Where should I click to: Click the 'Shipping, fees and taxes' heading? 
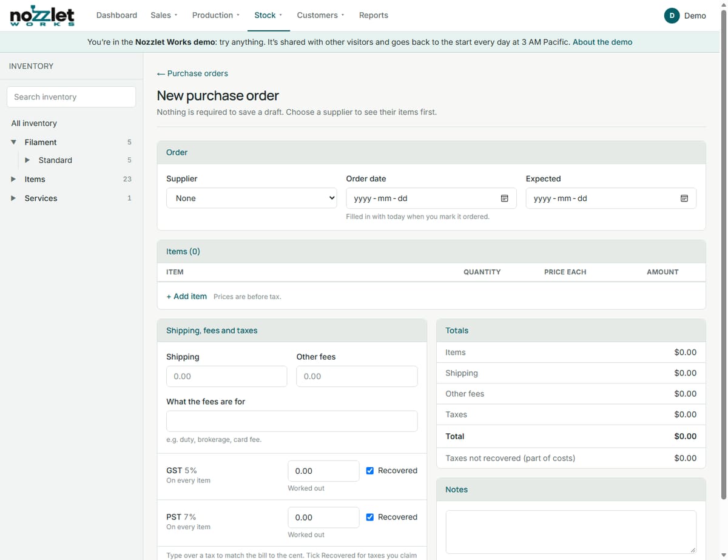click(x=212, y=331)
